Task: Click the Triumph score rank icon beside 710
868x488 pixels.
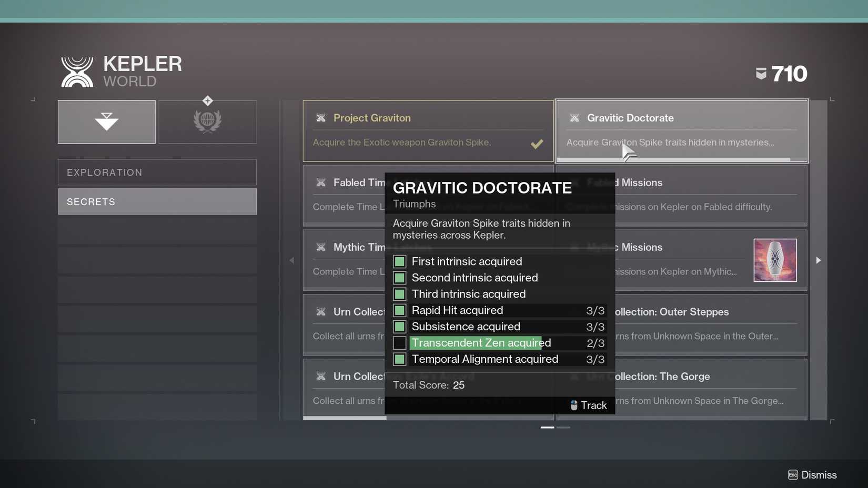Action: (x=761, y=74)
